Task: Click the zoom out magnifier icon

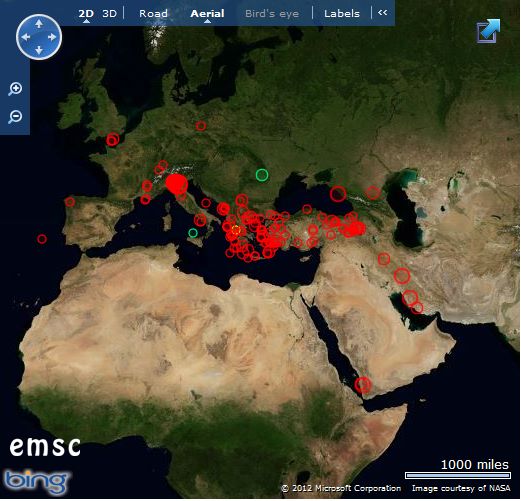Action: point(15,117)
